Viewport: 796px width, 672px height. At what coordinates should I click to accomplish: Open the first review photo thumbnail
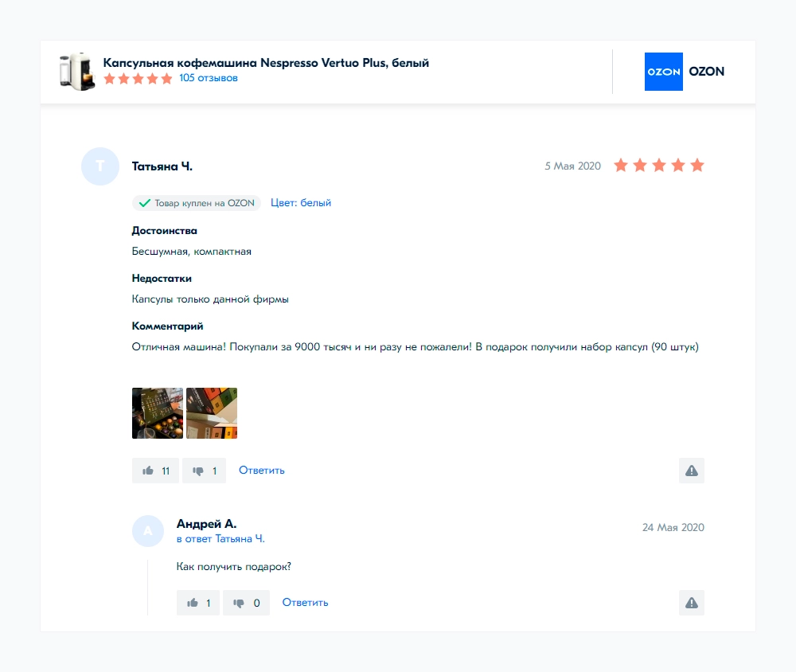(x=158, y=413)
